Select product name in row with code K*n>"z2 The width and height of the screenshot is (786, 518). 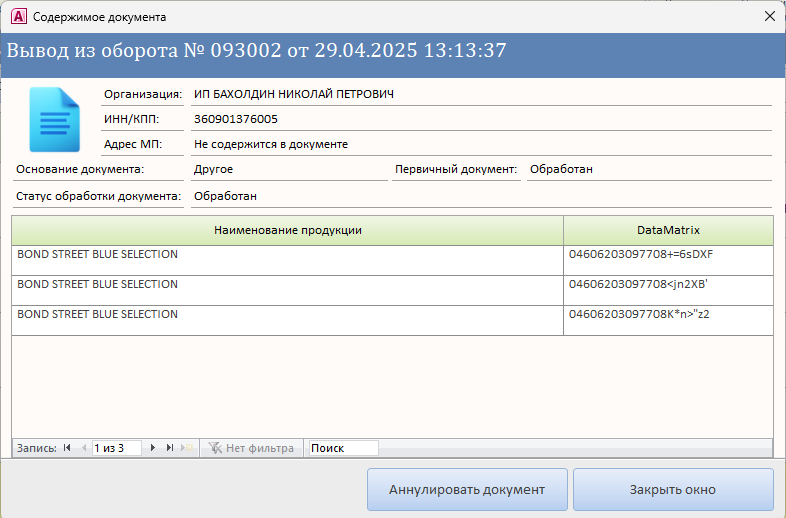[x=288, y=320]
